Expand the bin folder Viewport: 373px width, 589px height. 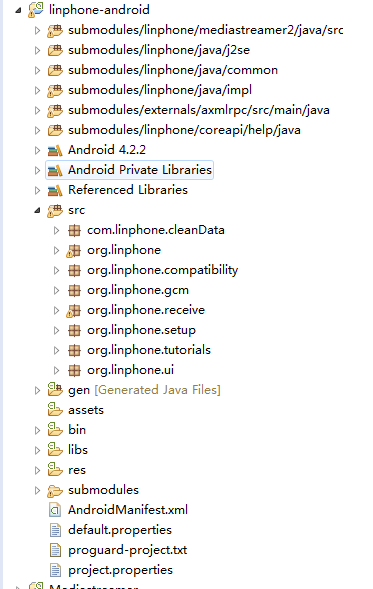[37, 430]
